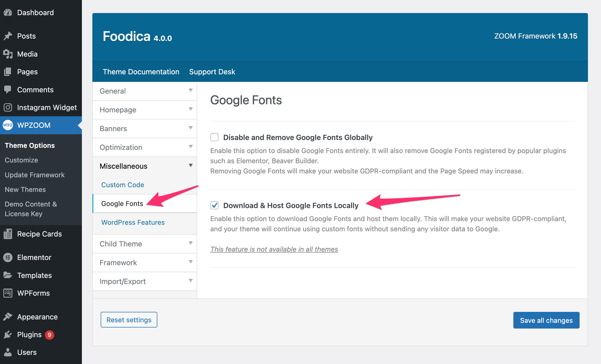This screenshot has width=601, height=364.
Task: Click the Appearance paintbrush icon
Action: (x=8, y=317)
